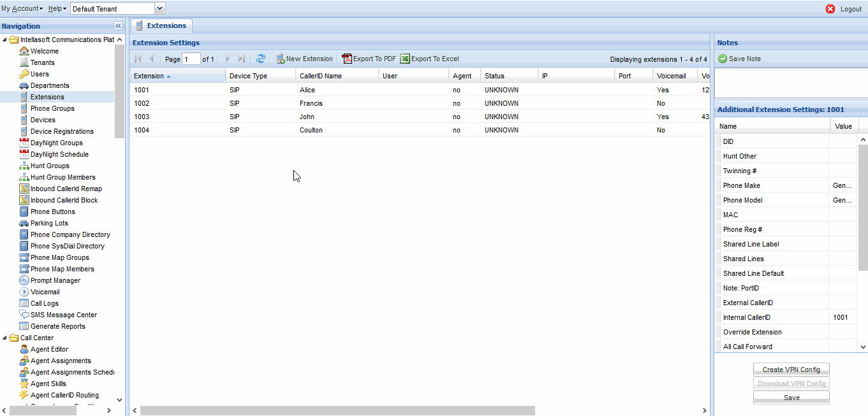Open the My Account menu

pos(22,9)
